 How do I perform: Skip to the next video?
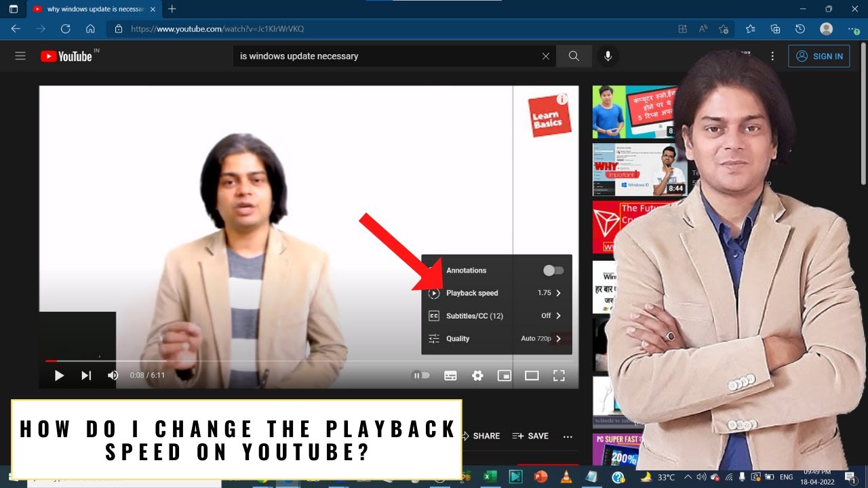point(86,375)
